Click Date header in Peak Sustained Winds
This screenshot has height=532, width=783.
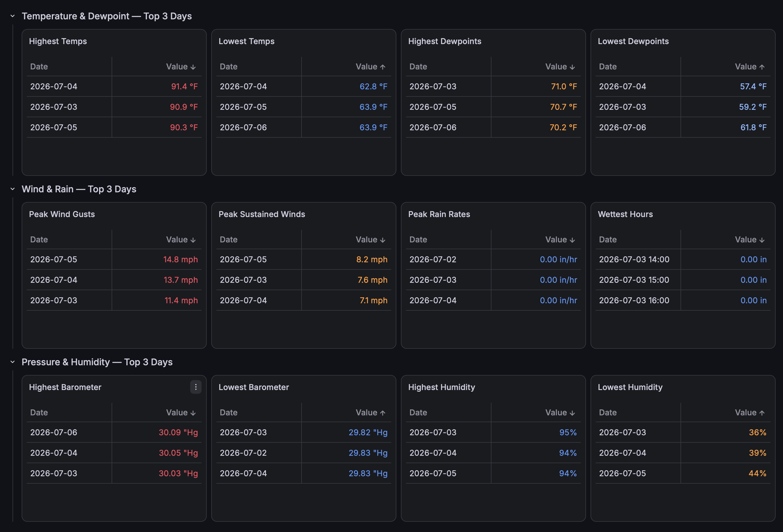pos(229,240)
